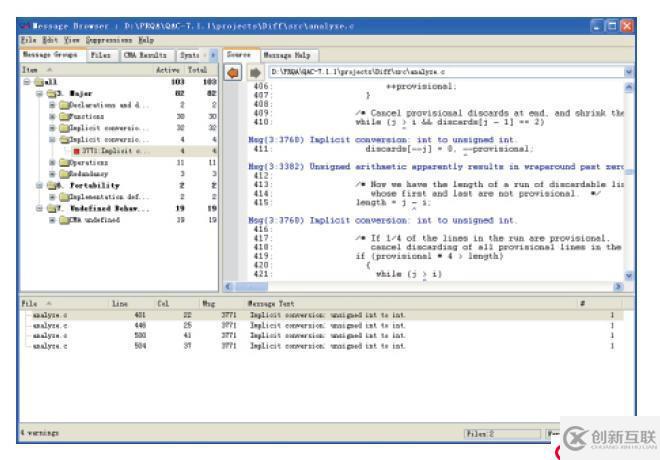
Task: Click the orange back navigation arrow
Action: pyautogui.click(x=233, y=72)
